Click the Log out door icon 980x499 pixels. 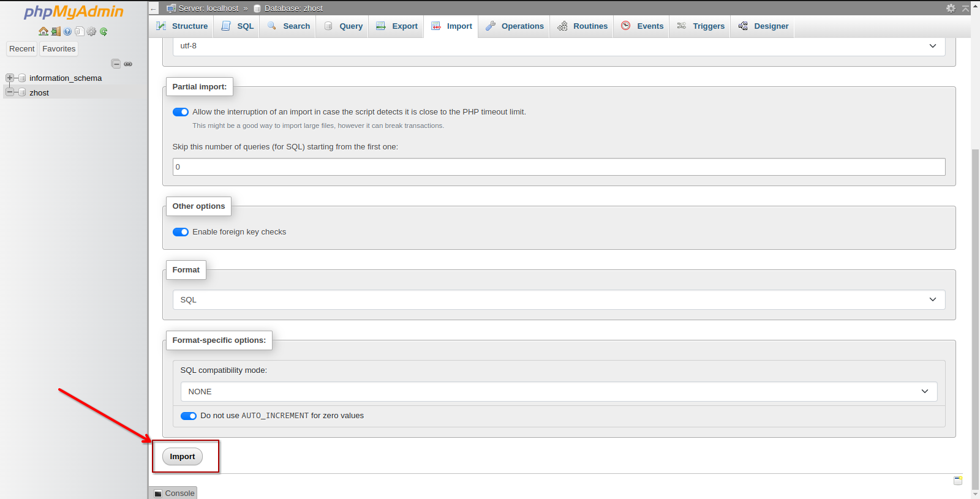click(x=56, y=31)
